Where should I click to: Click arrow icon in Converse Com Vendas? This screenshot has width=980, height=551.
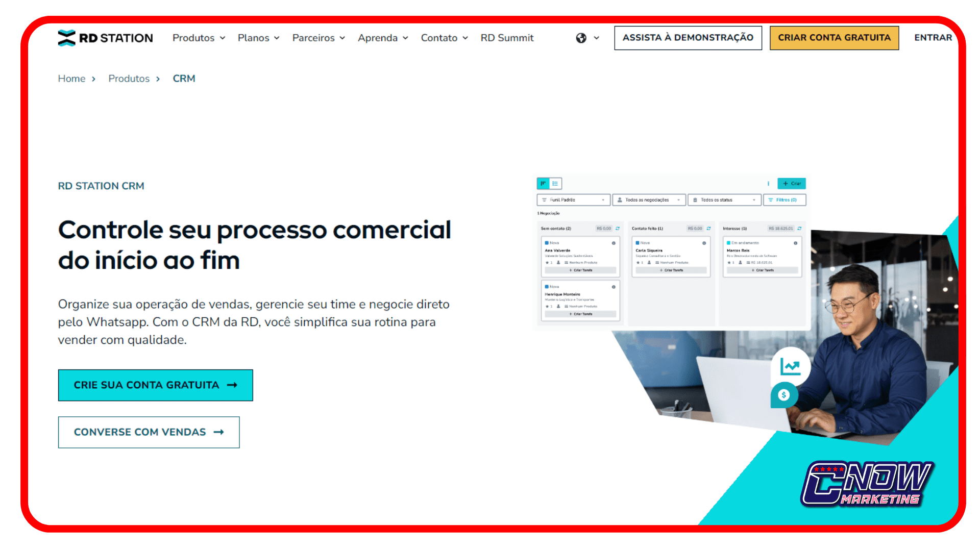click(x=219, y=432)
